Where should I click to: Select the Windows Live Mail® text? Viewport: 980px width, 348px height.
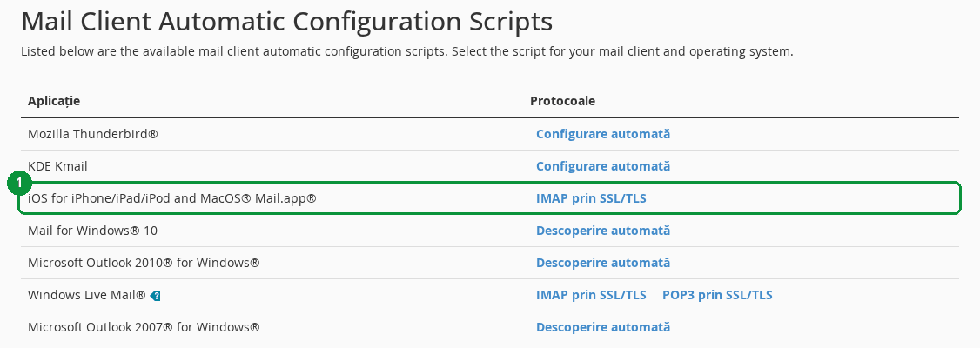pyautogui.click(x=87, y=295)
